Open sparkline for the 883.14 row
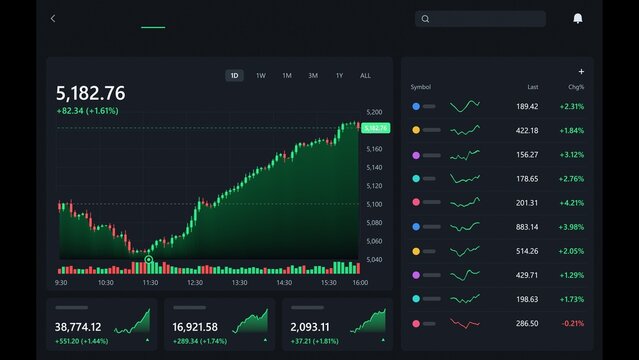The width and height of the screenshot is (639, 360). (x=465, y=226)
